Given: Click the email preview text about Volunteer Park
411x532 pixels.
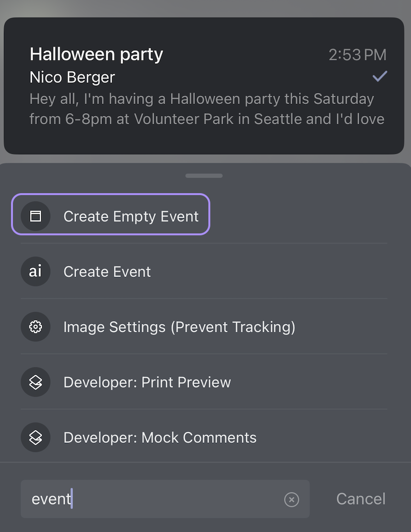Looking at the screenshot, I should (207, 109).
